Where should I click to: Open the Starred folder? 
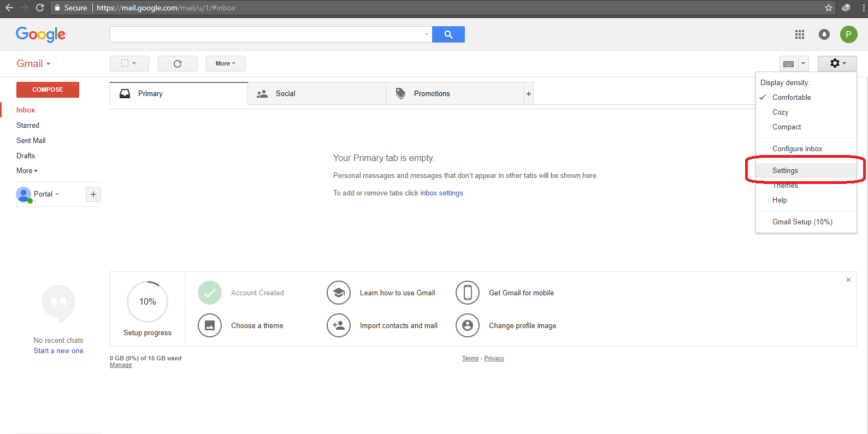[28, 125]
